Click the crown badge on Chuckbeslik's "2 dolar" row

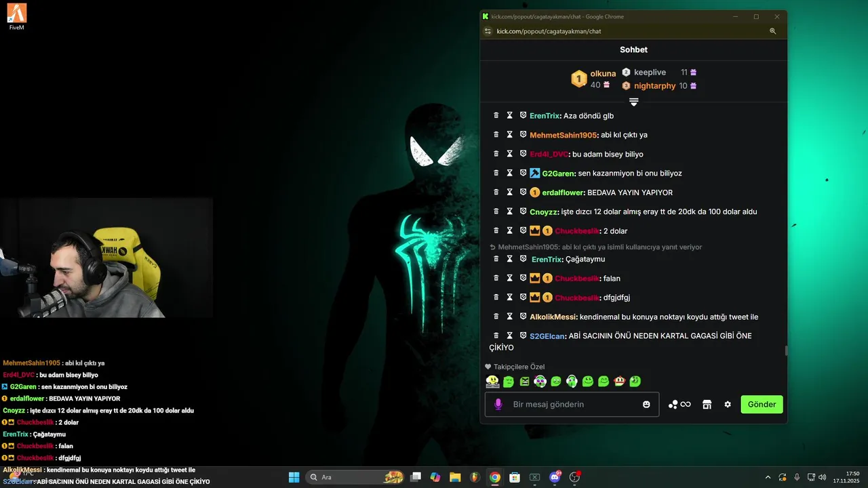point(534,230)
